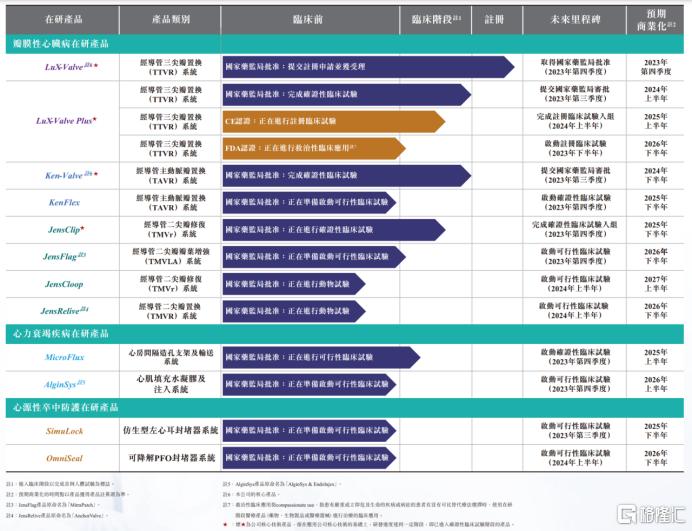
Task: Click the MicroFlux 正在進行可行性臨床試驗 bar
Action: click(321, 357)
